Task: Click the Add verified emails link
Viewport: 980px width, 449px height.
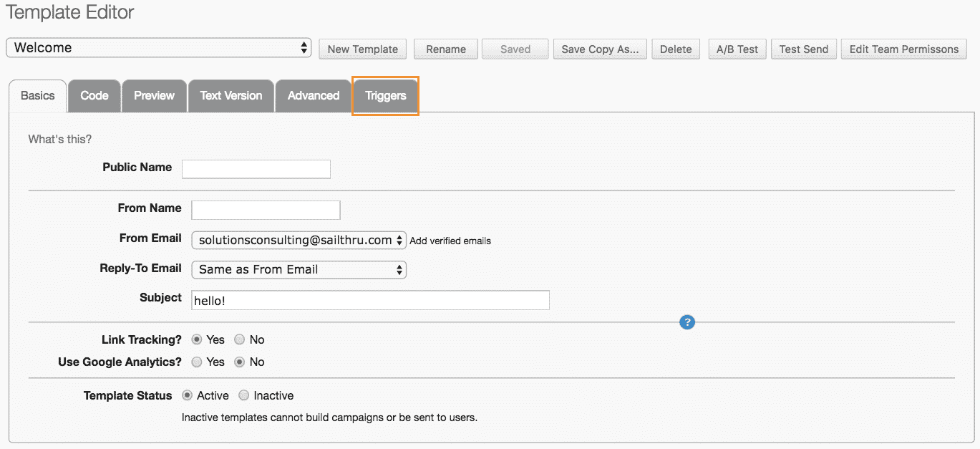Action: tap(450, 241)
